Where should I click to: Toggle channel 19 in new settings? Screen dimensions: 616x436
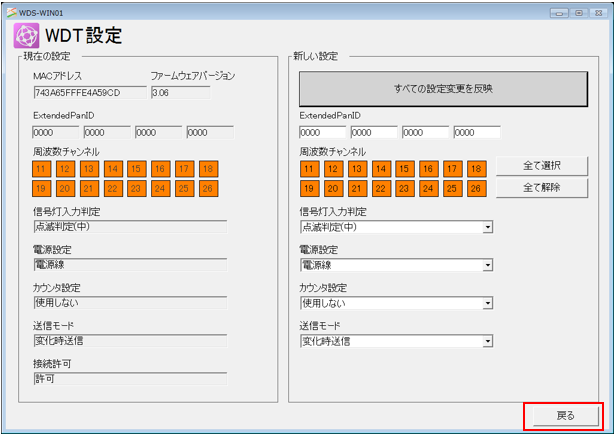pos(308,188)
